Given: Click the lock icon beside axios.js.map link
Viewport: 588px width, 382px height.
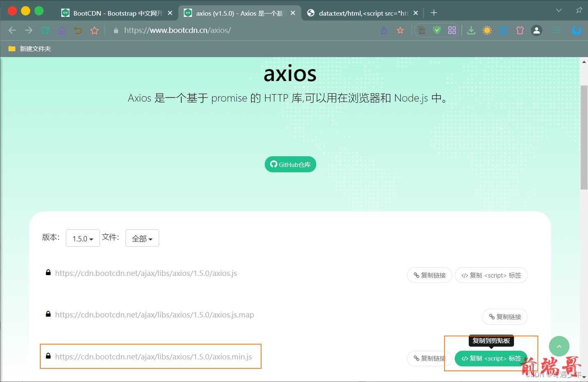Looking at the screenshot, I should click(48, 314).
